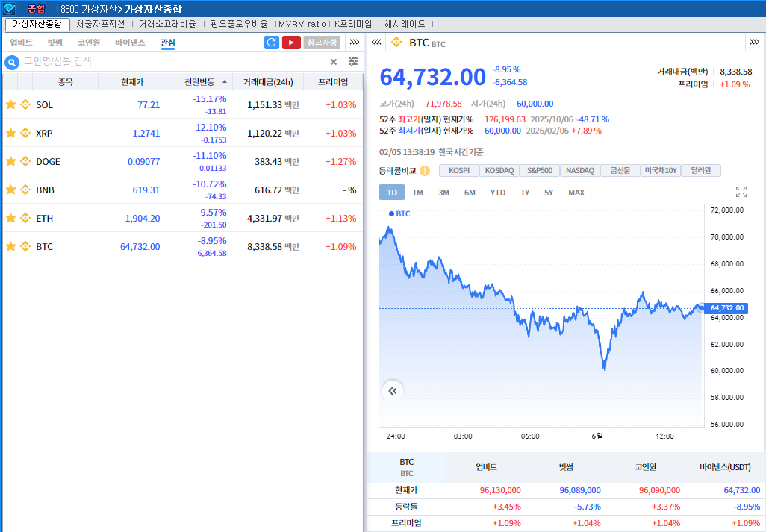Viewport: 766px width, 532px height.
Task: Click the magnifier search icon
Action: (12, 62)
